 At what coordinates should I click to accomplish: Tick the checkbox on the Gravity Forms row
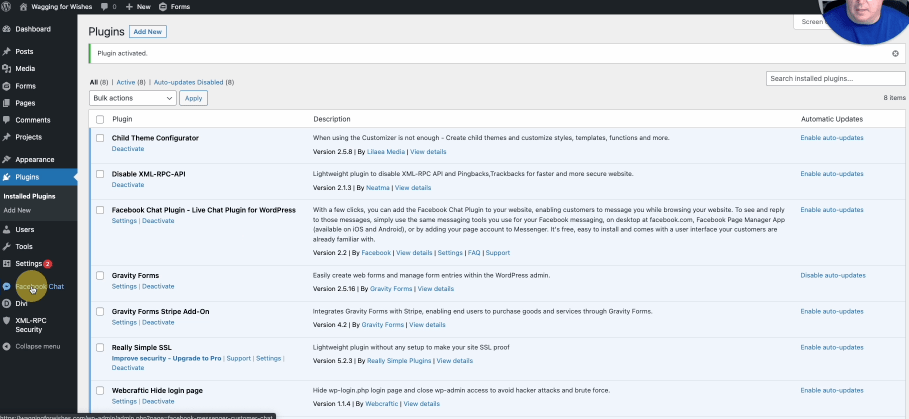[x=100, y=275]
